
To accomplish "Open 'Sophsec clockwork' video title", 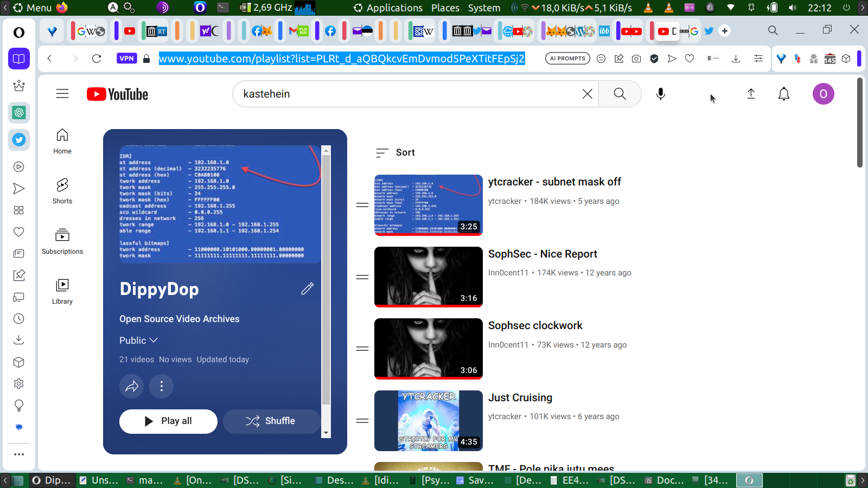I will pyautogui.click(x=535, y=326).
